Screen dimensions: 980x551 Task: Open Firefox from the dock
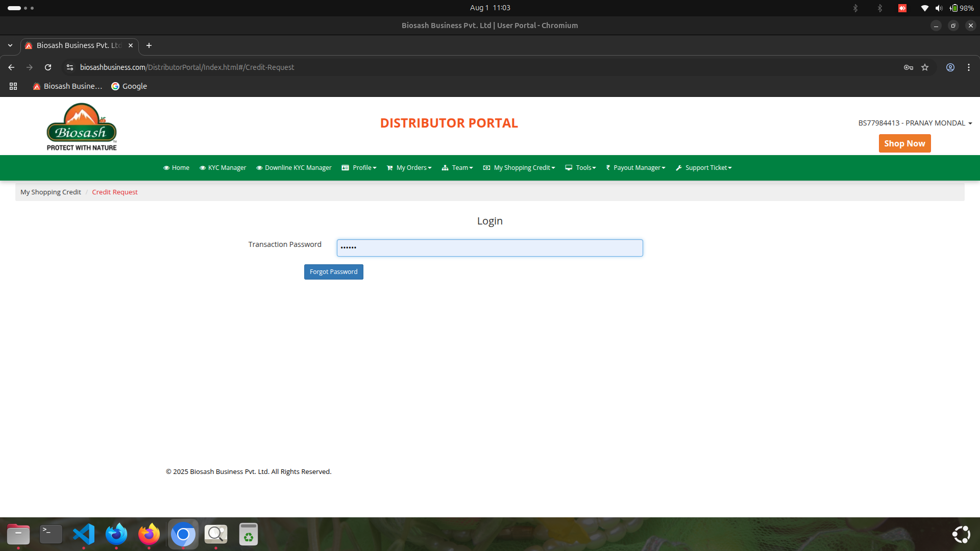pos(149,534)
